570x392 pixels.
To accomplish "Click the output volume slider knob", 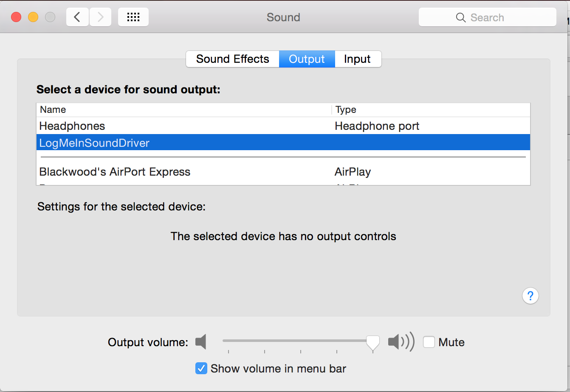I will [373, 342].
